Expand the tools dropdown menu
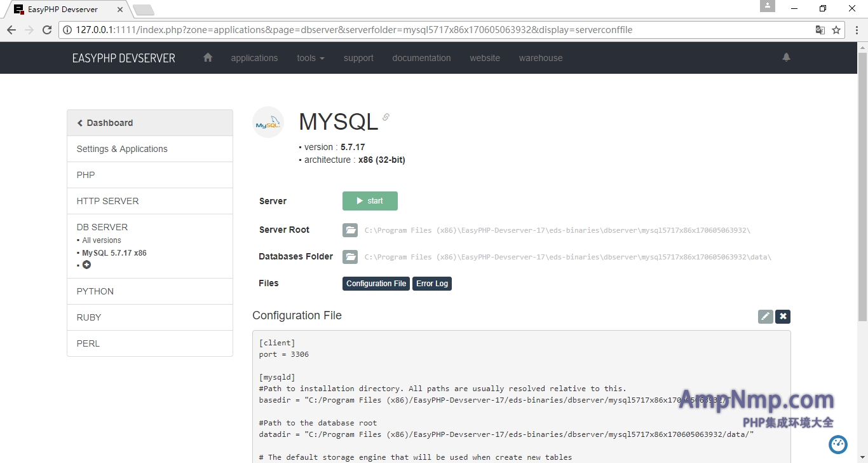Screen dimensions: 868x463 pyautogui.click(x=311, y=58)
